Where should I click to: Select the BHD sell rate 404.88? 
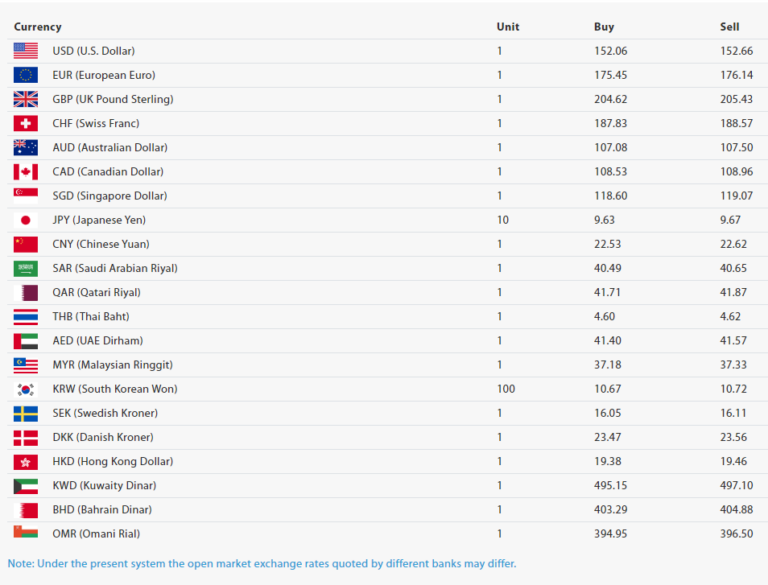(736, 510)
